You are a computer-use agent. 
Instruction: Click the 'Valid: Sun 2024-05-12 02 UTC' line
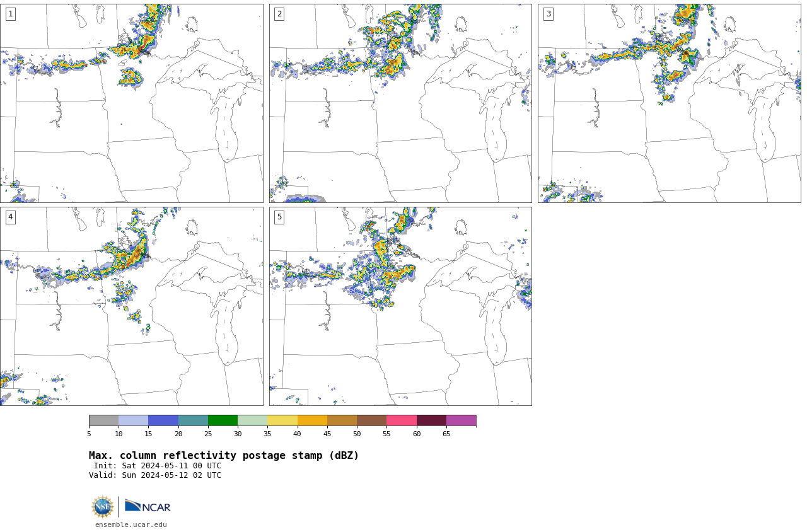[155, 475]
